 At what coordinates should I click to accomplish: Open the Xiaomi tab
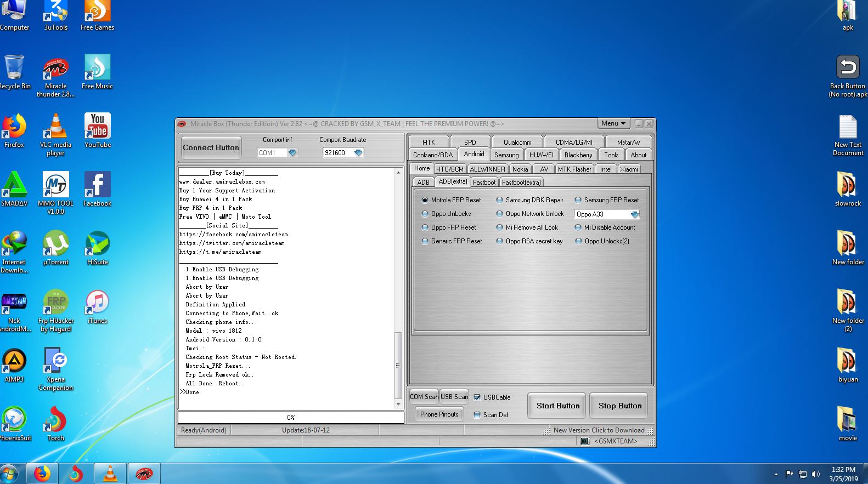pos(629,169)
